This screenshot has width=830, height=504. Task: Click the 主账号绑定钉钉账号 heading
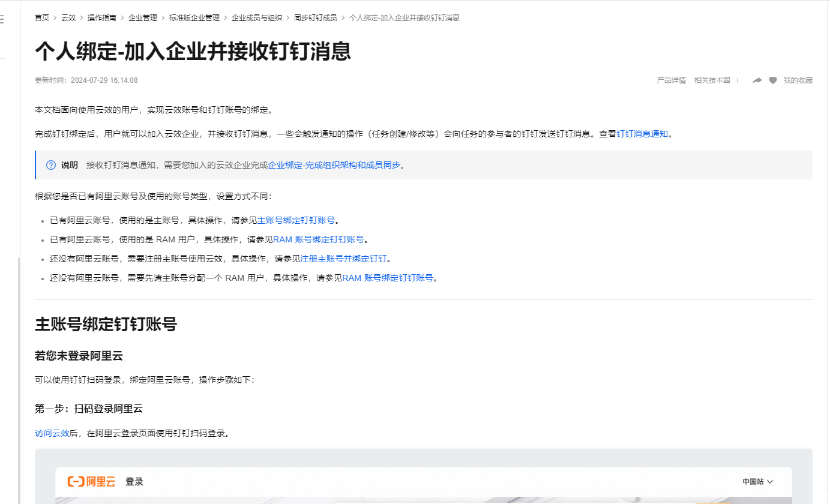(x=106, y=325)
